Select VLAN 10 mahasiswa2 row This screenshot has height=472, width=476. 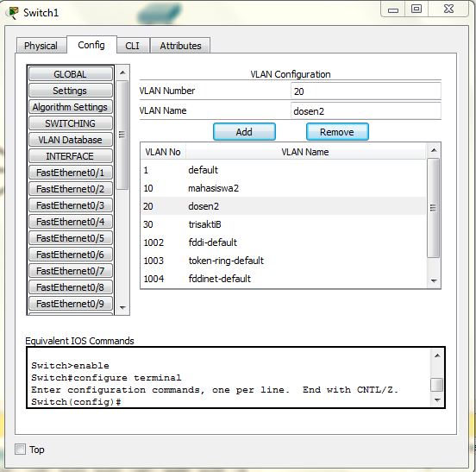(x=283, y=188)
